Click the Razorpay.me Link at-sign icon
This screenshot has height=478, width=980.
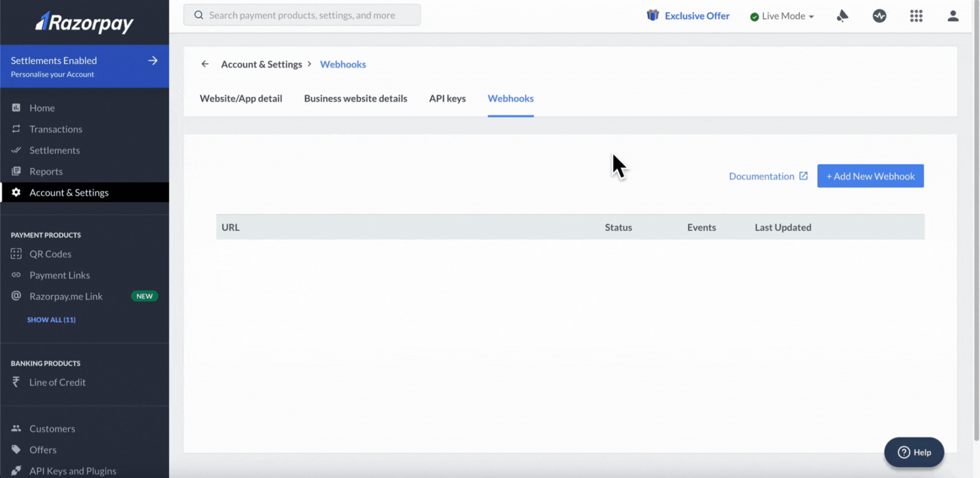click(16, 296)
